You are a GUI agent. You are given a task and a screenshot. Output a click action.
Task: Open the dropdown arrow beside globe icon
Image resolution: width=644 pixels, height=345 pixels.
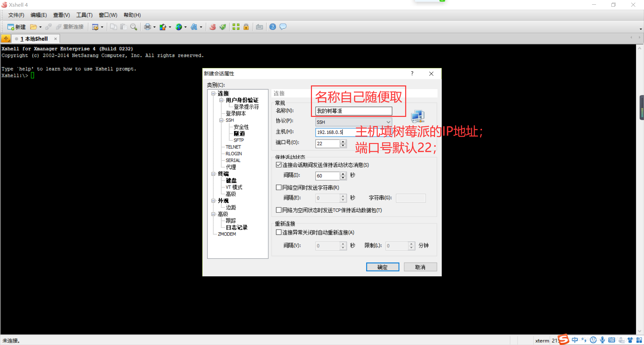(x=185, y=27)
